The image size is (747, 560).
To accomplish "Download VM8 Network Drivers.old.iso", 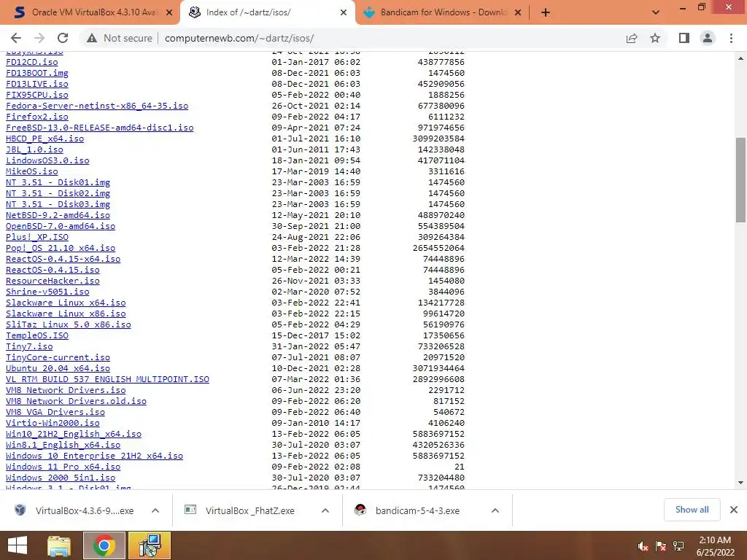I will [76, 402].
